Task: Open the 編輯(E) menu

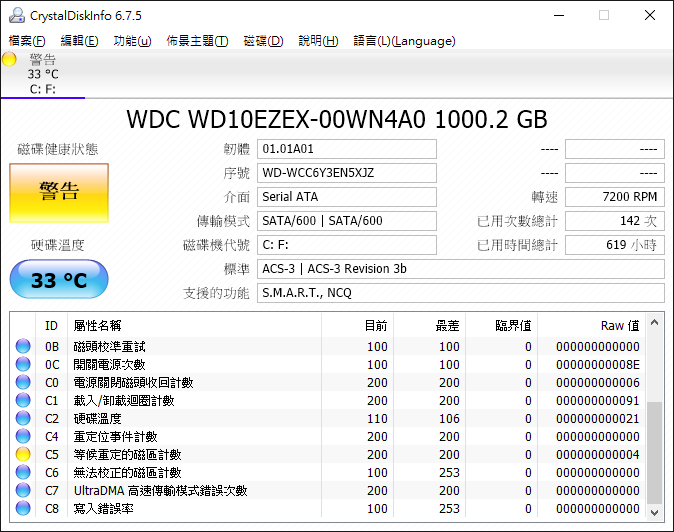Action: click(x=80, y=41)
